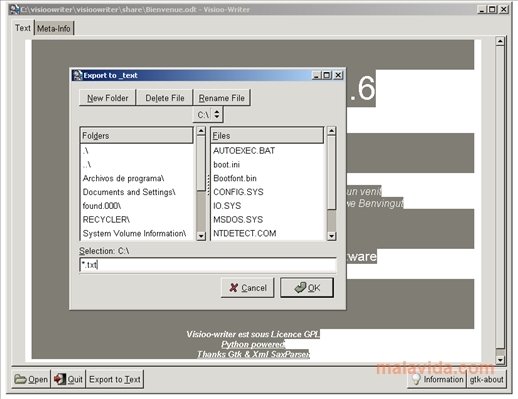Click the Folders list down scroll arrow
This screenshot has width=518, height=399.
pos(201,236)
